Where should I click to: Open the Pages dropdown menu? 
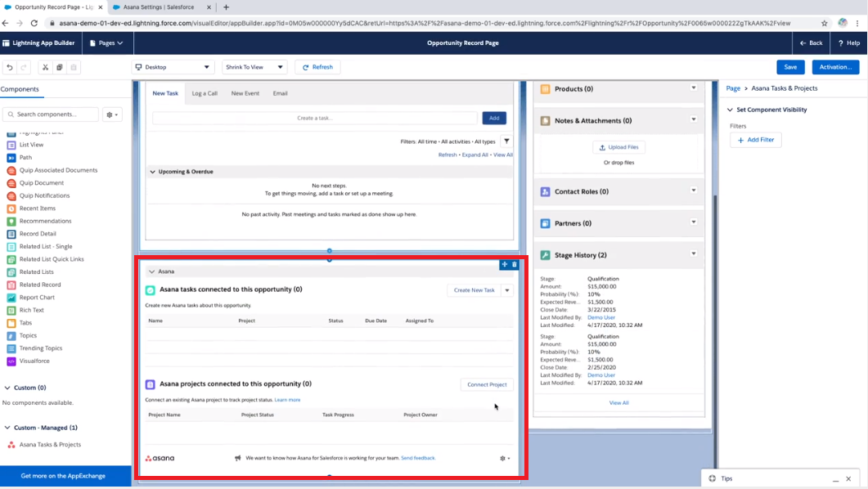(106, 43)
